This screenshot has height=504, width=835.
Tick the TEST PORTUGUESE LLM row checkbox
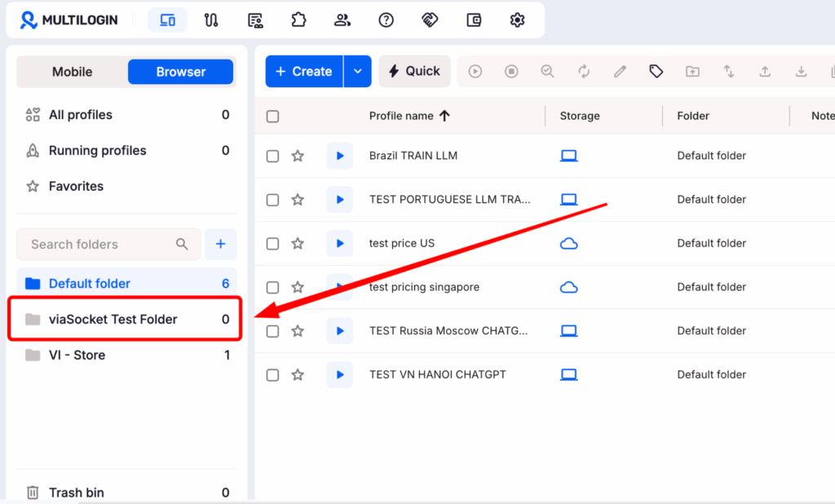(x=272, y=200)
